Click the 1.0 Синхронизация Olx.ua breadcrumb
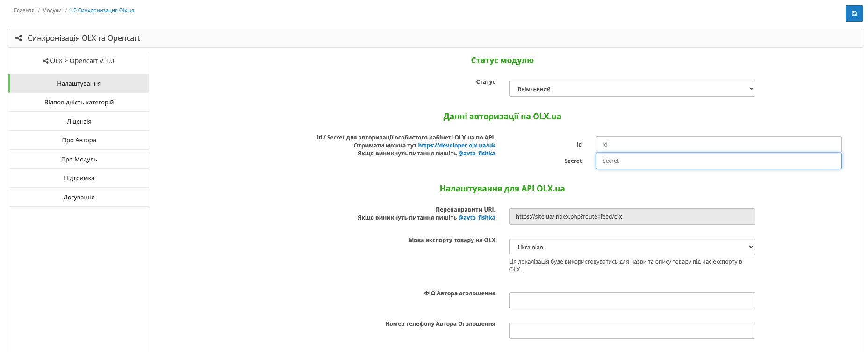Screen dimensions: 868x352 (102, 10)
